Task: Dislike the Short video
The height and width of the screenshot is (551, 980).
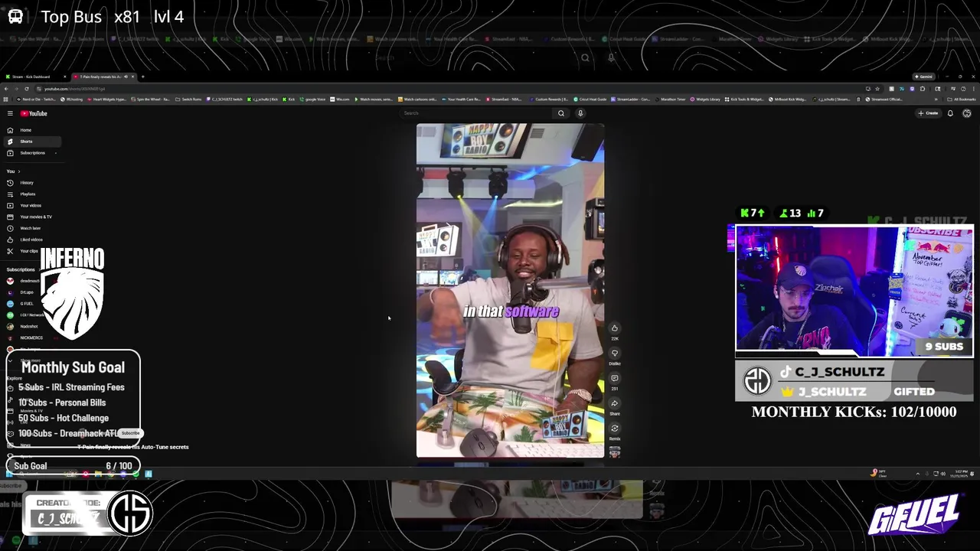Action: (x=614, y=354)
